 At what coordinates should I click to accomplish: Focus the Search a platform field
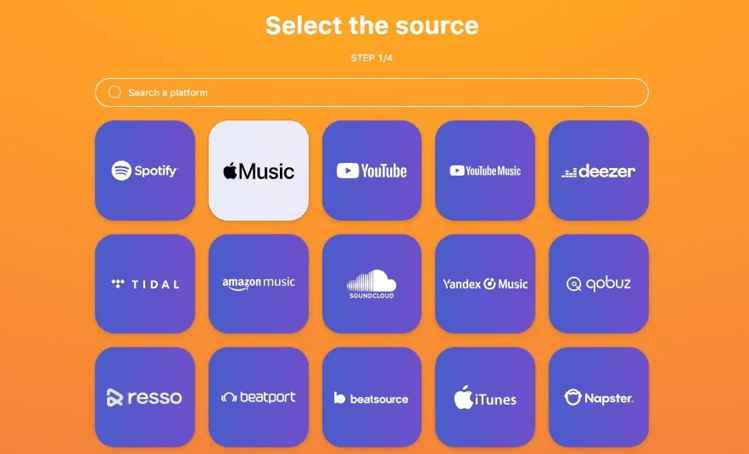click(372, 92)
